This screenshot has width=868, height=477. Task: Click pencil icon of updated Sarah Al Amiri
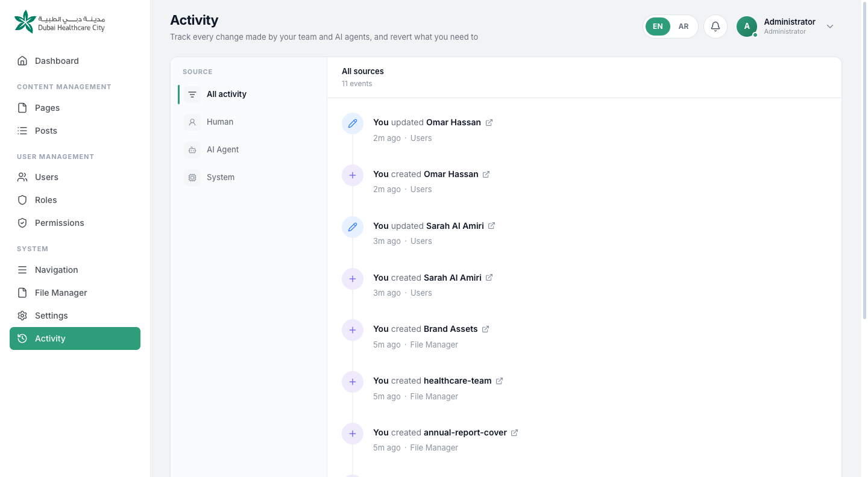353,227
